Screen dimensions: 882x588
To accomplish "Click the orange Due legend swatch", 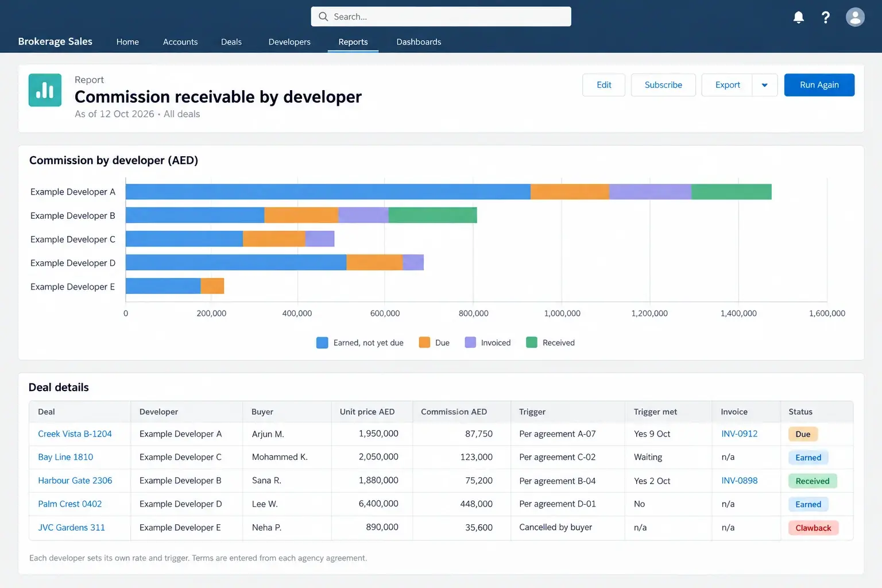I will pyautogui.click(x=424, y=343).
